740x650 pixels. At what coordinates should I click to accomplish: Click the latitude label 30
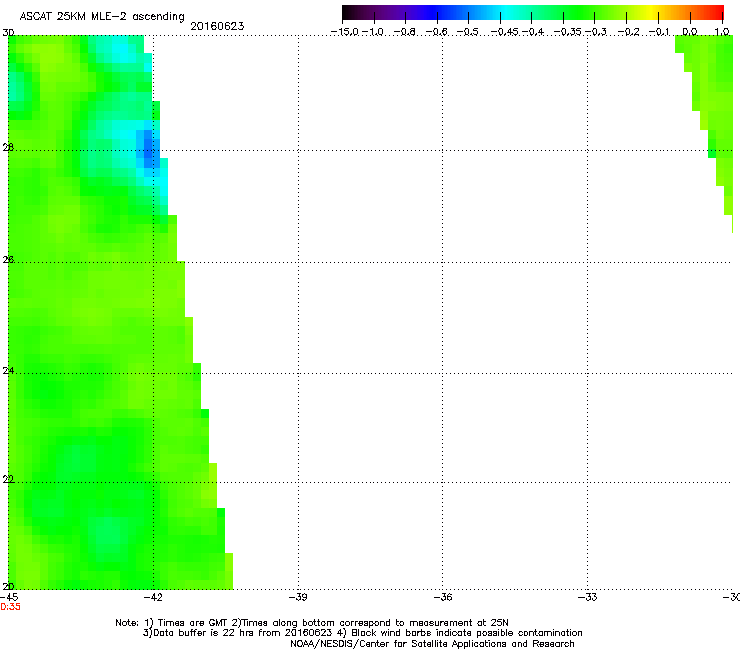pyautogui.click(x=8, y=33)
